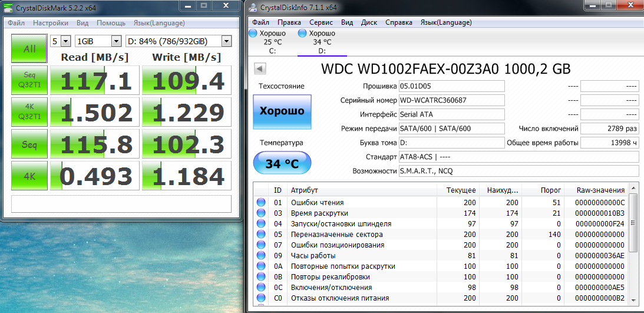Click status icon of Часы работы row
The height and width of the screenshot is (313, 644).
[261, 255]
